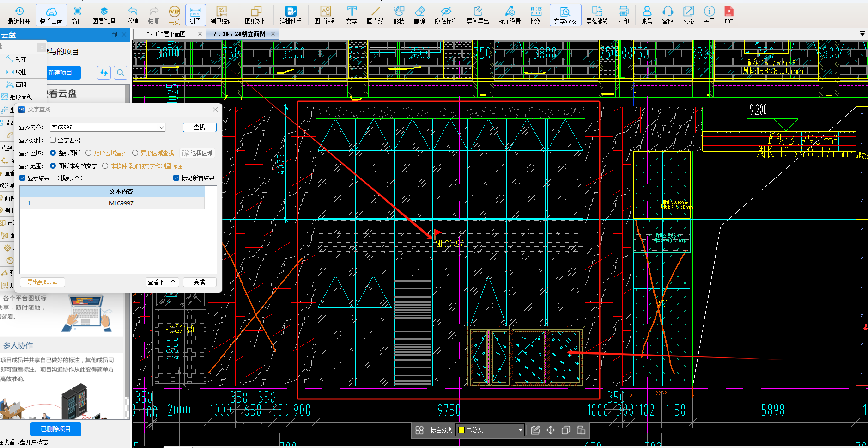
Task: Select the 文字 text tool
Action: coord(352,15)
